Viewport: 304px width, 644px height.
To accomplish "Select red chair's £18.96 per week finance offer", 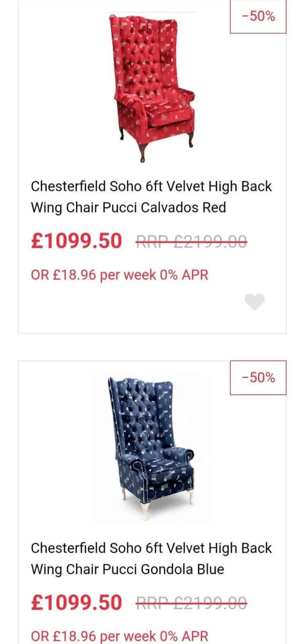I will coord(120,275).
